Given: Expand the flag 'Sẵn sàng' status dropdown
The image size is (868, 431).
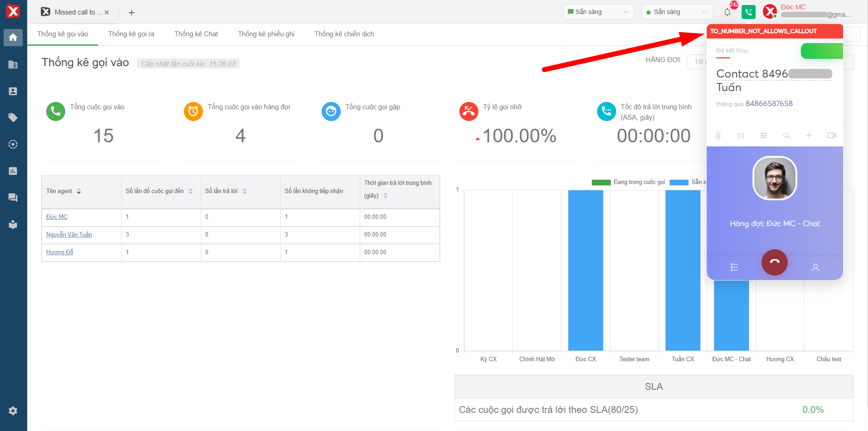Looking at the screenshot, I should 598,12.
